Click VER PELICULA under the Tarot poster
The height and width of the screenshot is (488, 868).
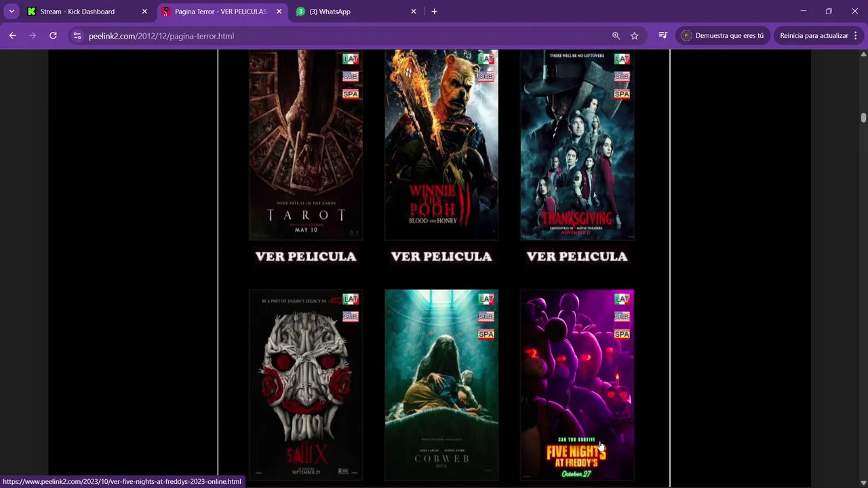(306, 256)
